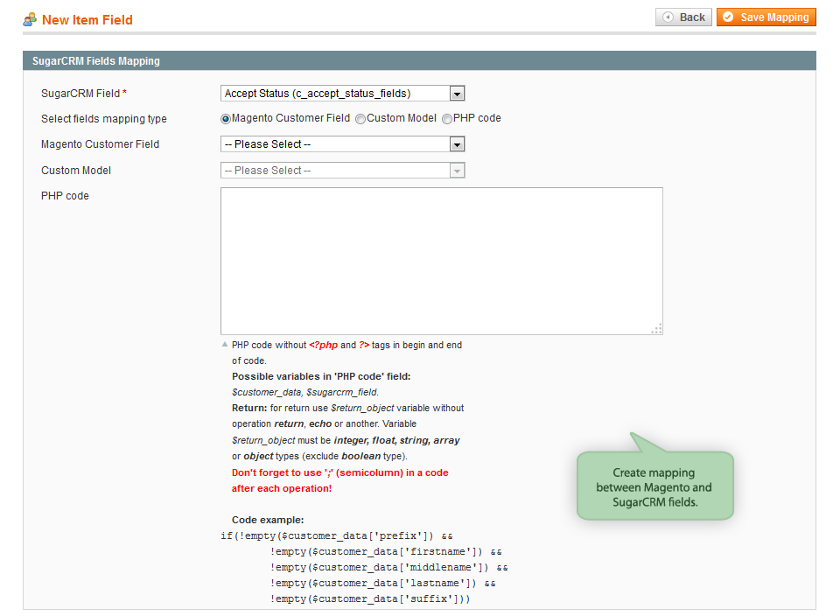Image resolution: width=840 pixels, height=616 pixels.
Task: Click the code line containing 'lastname'
Action: click(x=382, y=584)
